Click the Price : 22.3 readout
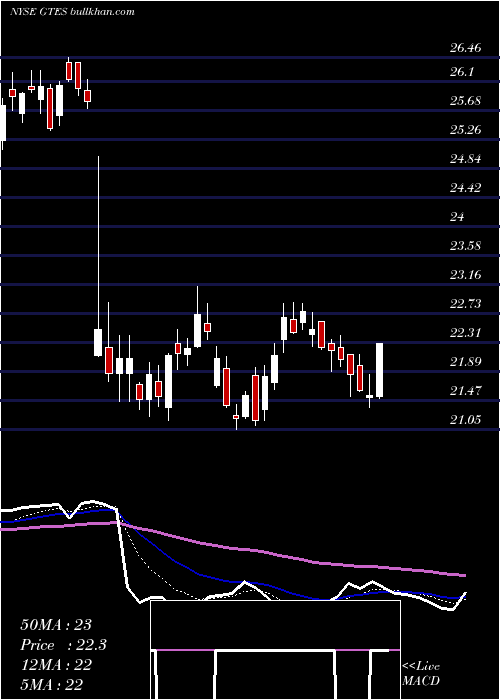This screenshot has width=500, height=700. pyautogui.click(x=63, y=645)
